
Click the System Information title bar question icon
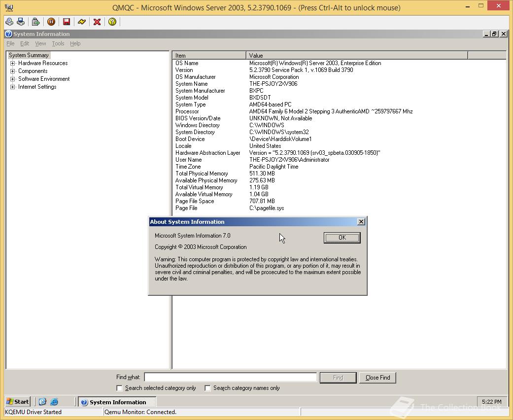9,34
